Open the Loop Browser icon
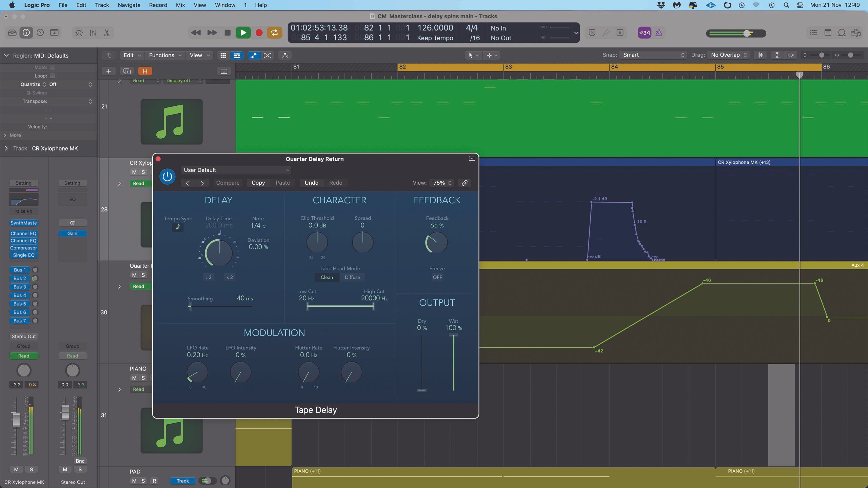This screenshot has width=868, height=488. 842,33
